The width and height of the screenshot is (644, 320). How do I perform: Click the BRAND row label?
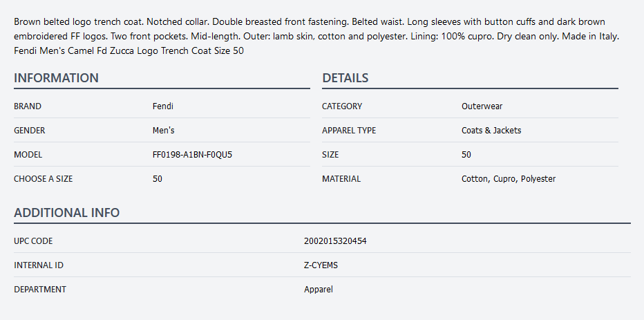coord(28,106)
